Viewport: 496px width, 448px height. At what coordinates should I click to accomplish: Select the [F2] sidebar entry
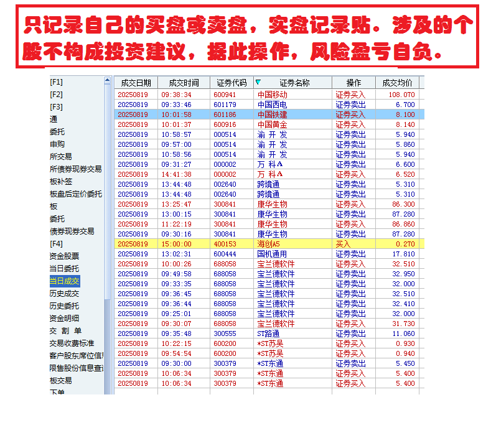(56, 95)
